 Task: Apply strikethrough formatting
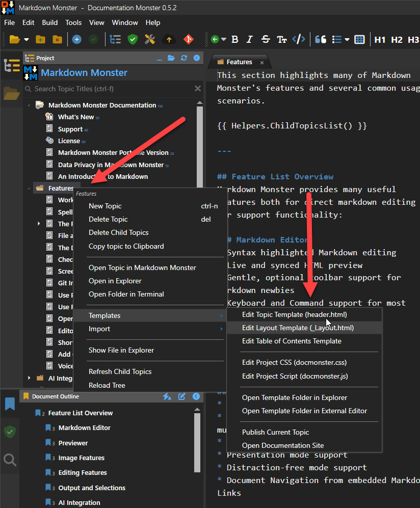pos(266,40)
